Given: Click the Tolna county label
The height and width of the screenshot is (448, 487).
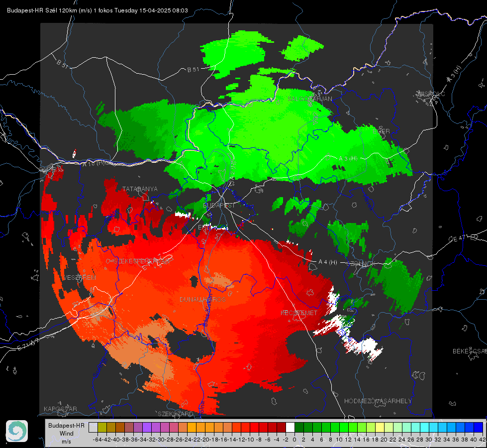Looking at the screenshot, I should click(x=202, y=407).
